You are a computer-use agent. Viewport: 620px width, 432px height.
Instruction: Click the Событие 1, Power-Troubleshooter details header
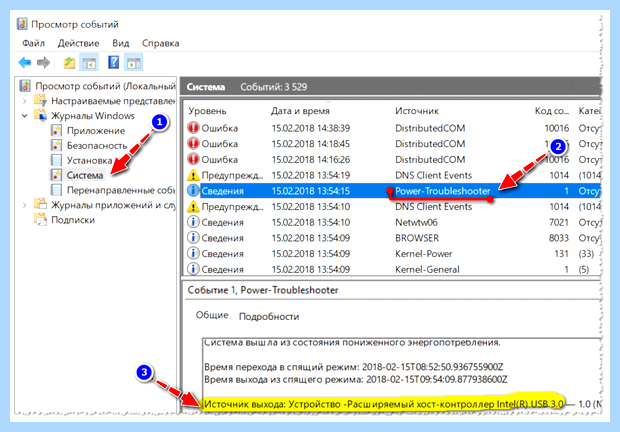263,290
